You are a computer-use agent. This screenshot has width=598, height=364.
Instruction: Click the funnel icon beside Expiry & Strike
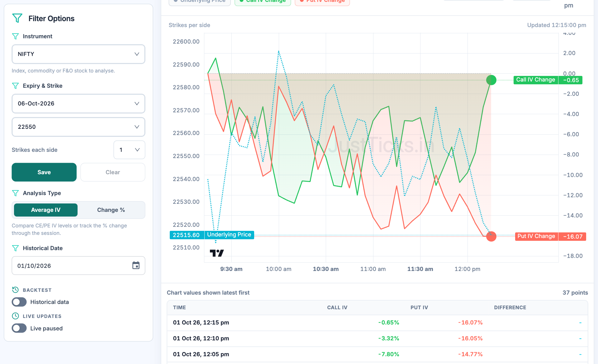click(15, 86)
